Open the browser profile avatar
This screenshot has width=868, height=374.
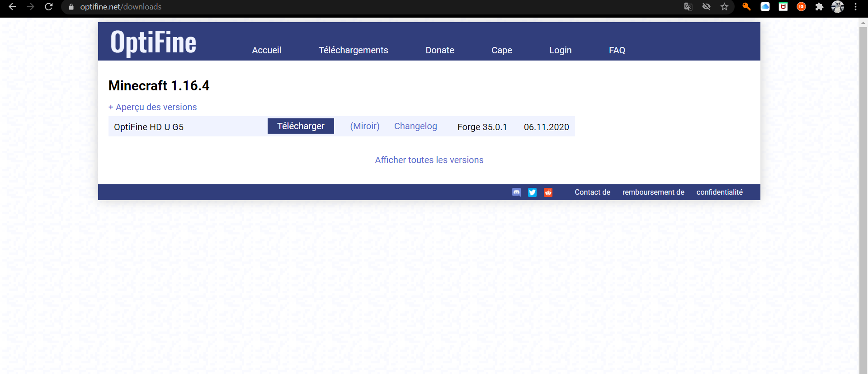tap(838, 7)
